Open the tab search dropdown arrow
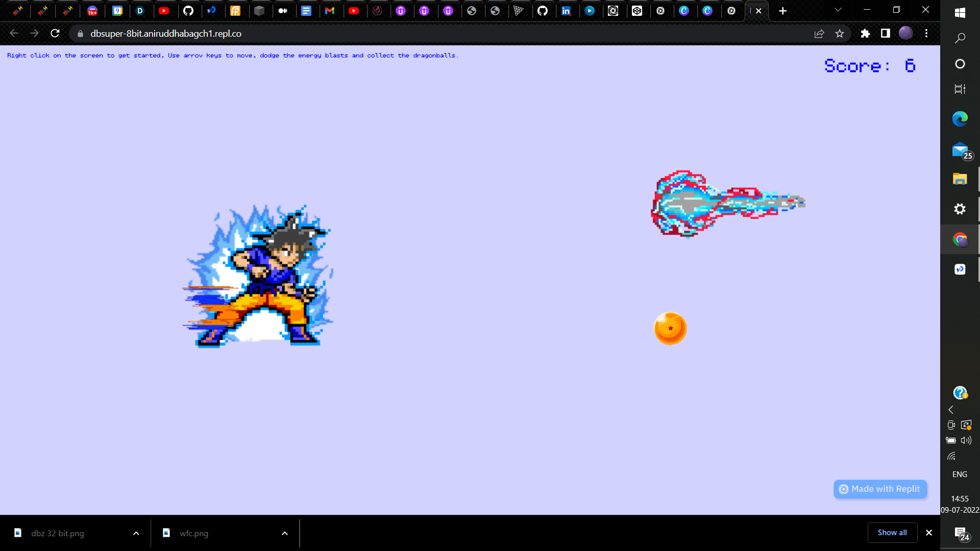 click(838, 10)
